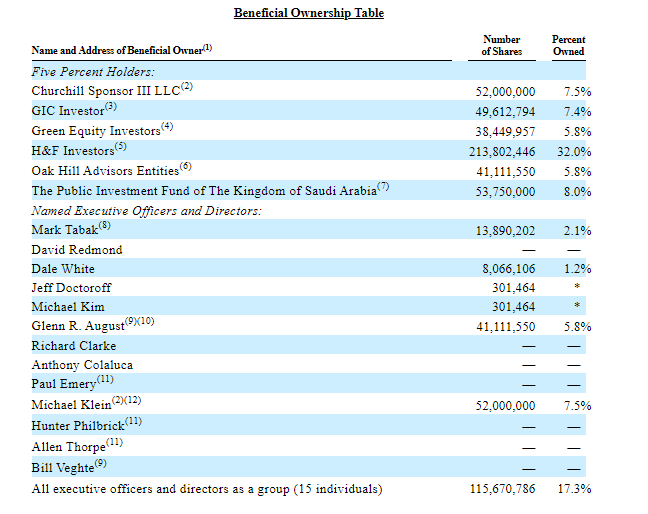Screen dimensions: 648x514
Task: Click the 8.0% percent value
Action: click(578, 192)
